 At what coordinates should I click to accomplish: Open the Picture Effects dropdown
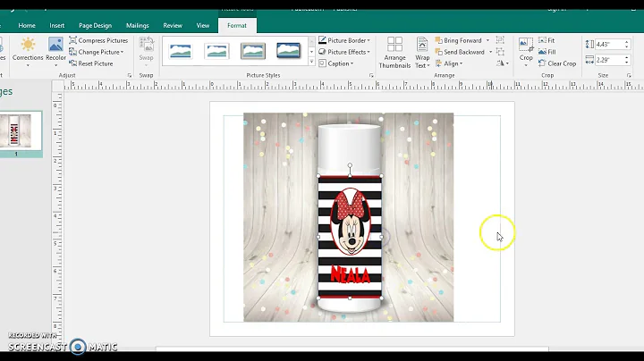pyautogui.click(x=344, y=52)
